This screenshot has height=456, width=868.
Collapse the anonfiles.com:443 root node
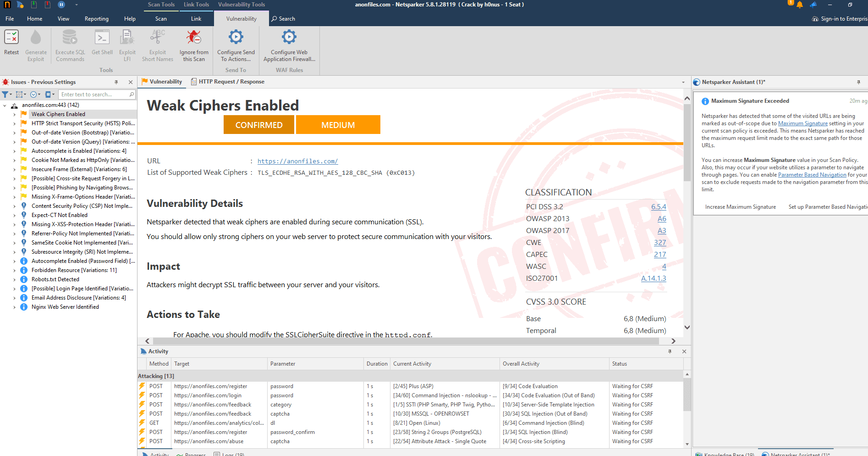click(x=5, y=106)
